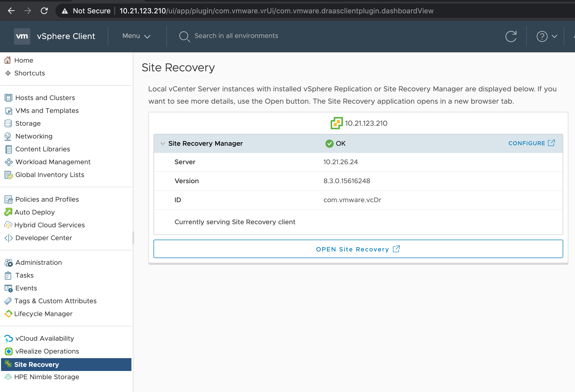Click the CONFIGURE link
Viewport: 575px width, 392px height.
[x=532, y=143]
